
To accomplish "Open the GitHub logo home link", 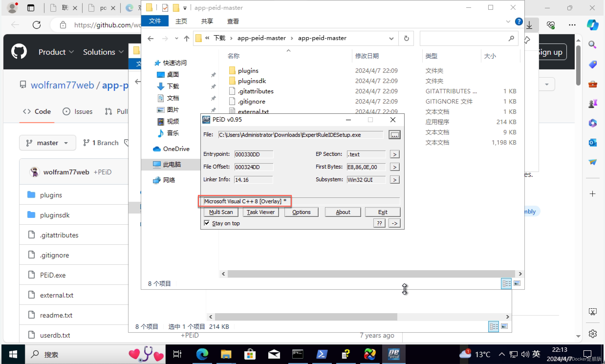I will coord(19,52).
